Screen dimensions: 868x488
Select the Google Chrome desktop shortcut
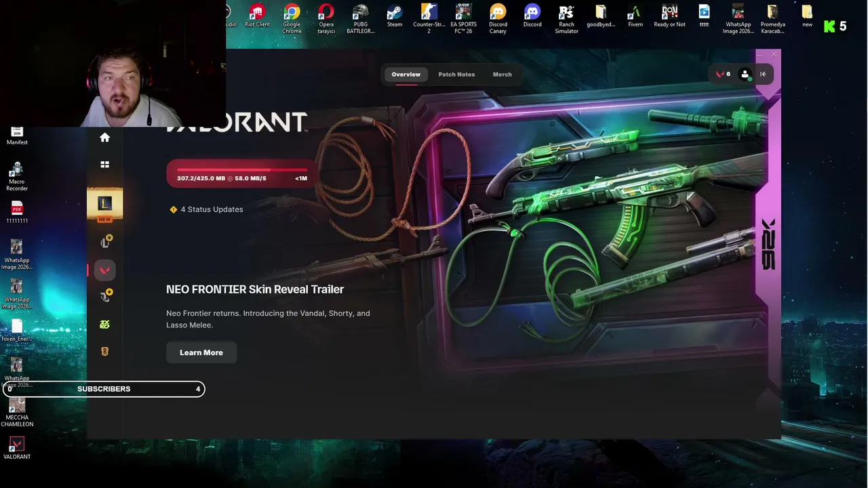pyautogui.click(x=292, y=19)
